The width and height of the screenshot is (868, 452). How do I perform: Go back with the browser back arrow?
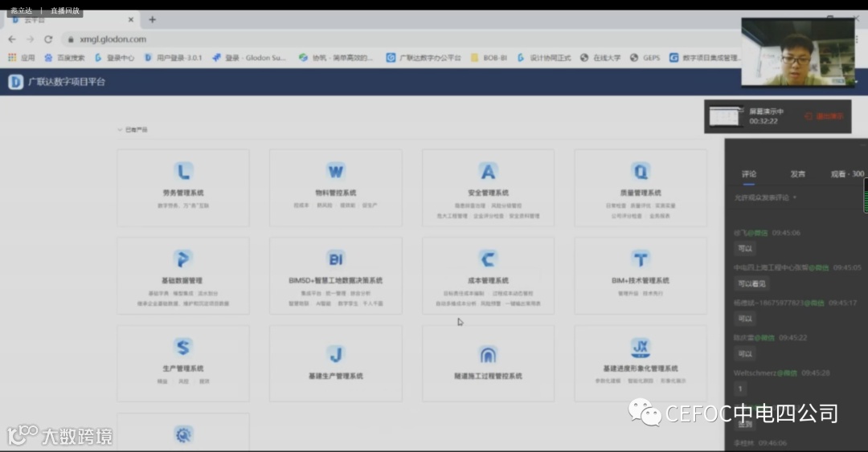(12, 39)
